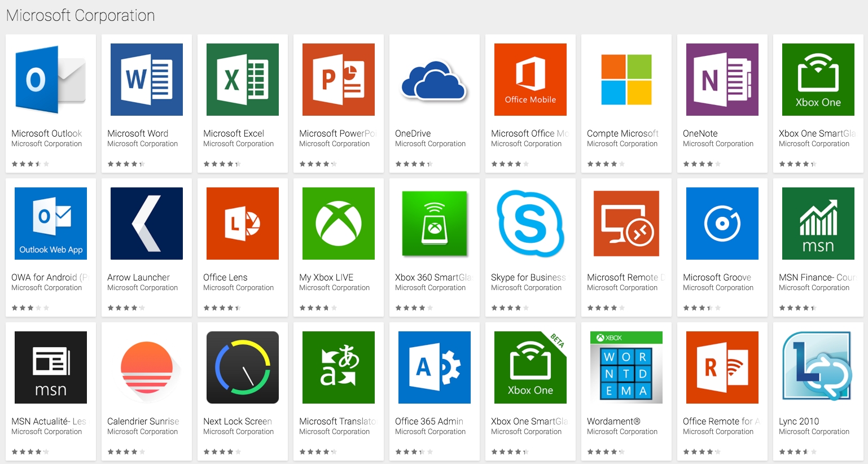Tap the Microsoft PowerPoint app icon
Viewport: 868px width, 464px height.
coord(339,80)
